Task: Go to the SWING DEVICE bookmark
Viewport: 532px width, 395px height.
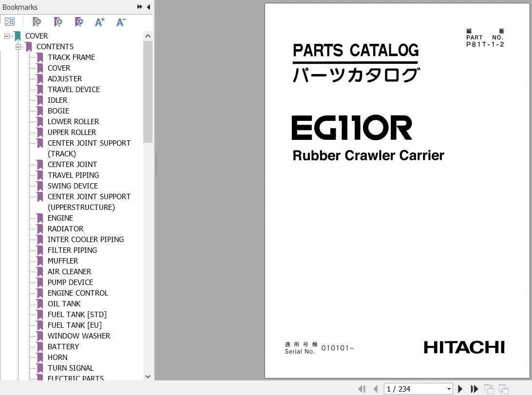Action: pos(73,186)
